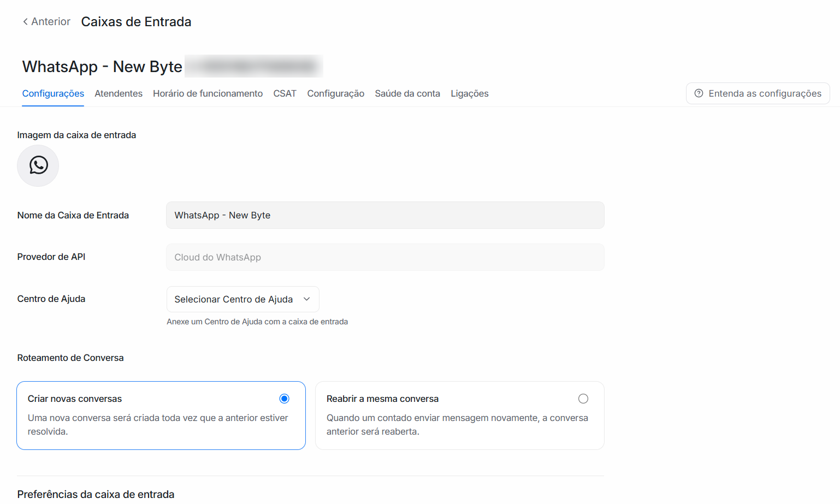Click 'Quando um contado enviar mensagem' description
Viewport: 840px width, 504px height.
(x=457, y=425)
